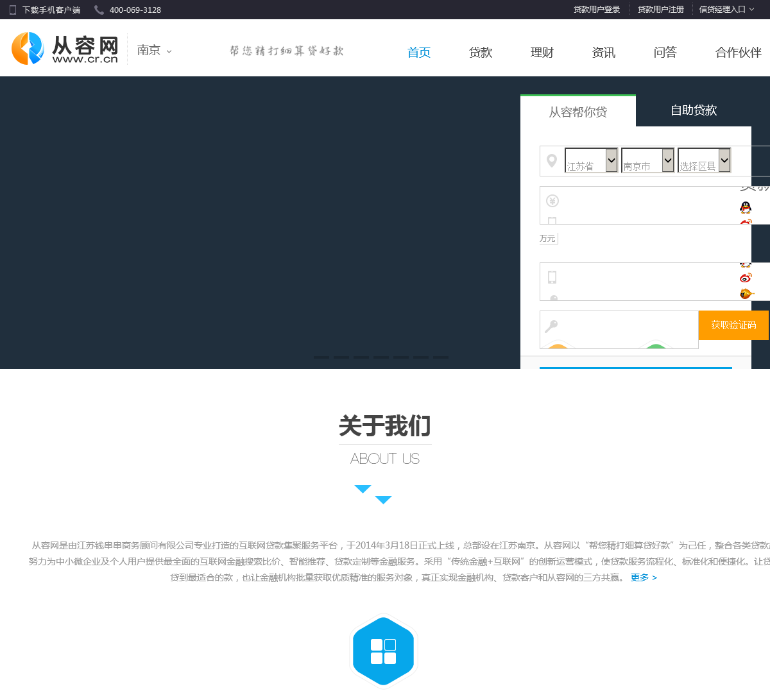This screenshot has height=700, width=770.
Task: Open the 贷款 navigation item
Action: click(481, 53)
